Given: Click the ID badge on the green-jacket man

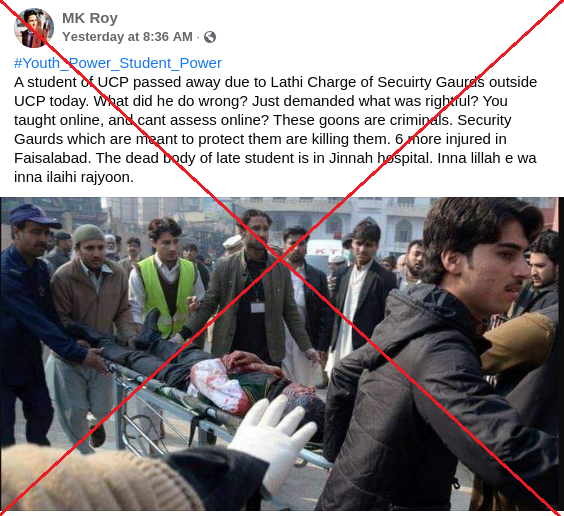Looking at the screenshot, I should pos(258,307).
